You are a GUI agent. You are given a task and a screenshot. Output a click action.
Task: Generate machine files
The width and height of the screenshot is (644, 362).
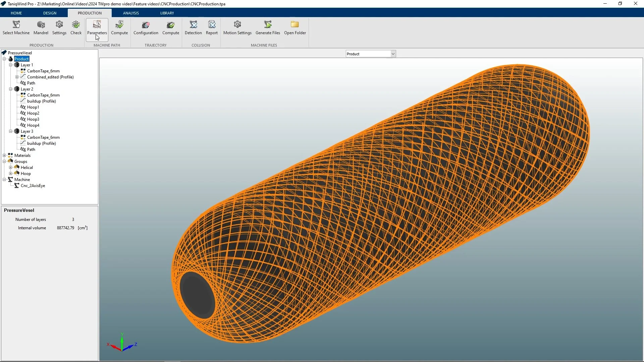coord(268,27)
